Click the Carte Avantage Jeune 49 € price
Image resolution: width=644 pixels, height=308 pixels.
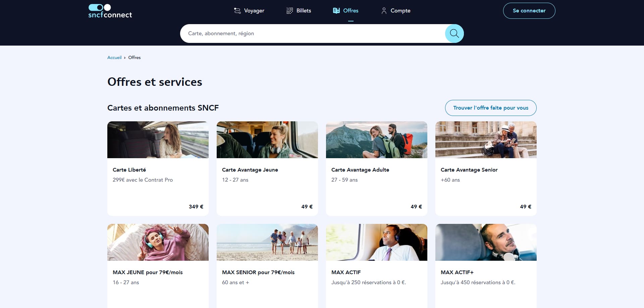click(307, 207)
